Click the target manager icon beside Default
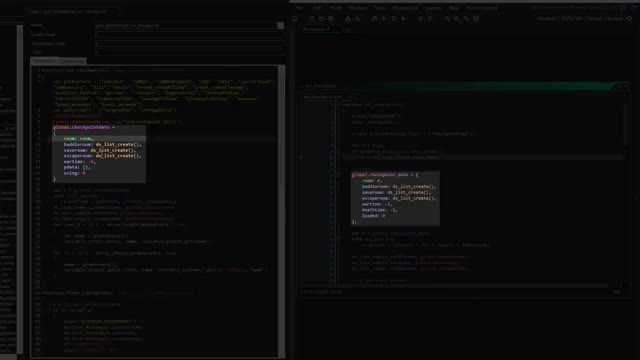 click(629, 19)
